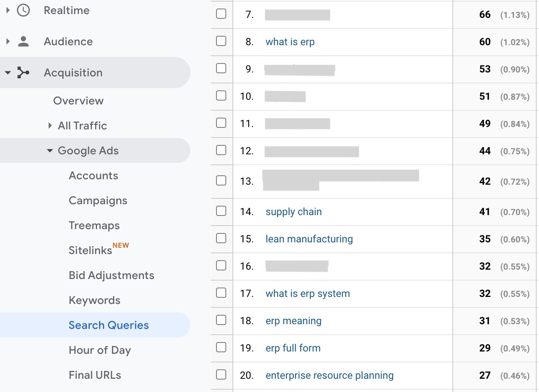Check the checkbox for 'enterprise resource planning'
Image resolution: width=539 pixels, height=392 pixels.
click(221, 374)
